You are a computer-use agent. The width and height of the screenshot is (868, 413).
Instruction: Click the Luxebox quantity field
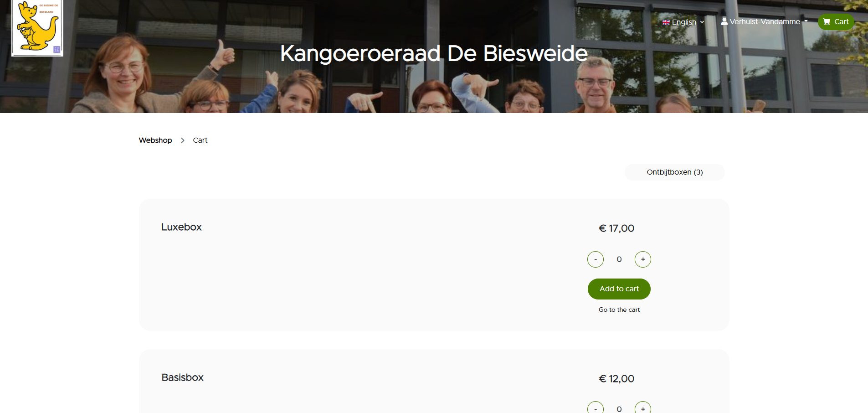point(619,259)
